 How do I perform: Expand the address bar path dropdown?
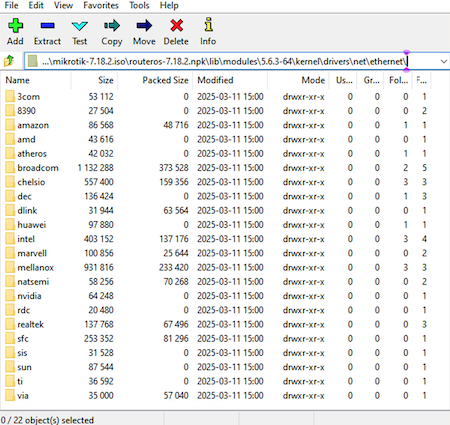[x=443, y=61]
